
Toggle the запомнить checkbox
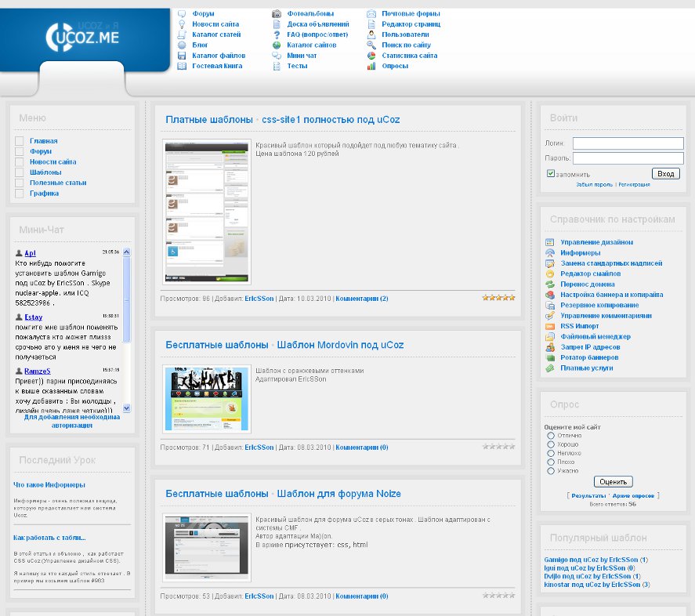click(551, 173)
